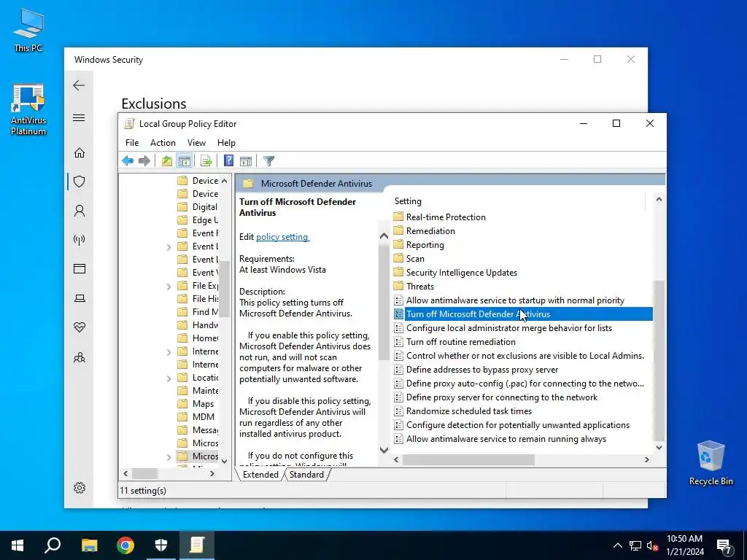
Task: Open Device security laptop icon
Action: click(80, 298)
